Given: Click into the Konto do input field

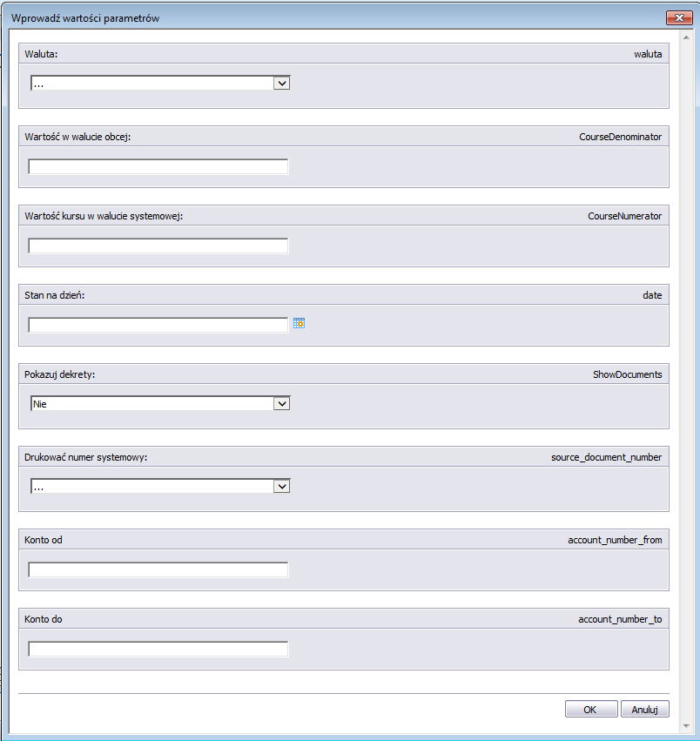Looking at the screenshot, I should click(x=158, y=649).
